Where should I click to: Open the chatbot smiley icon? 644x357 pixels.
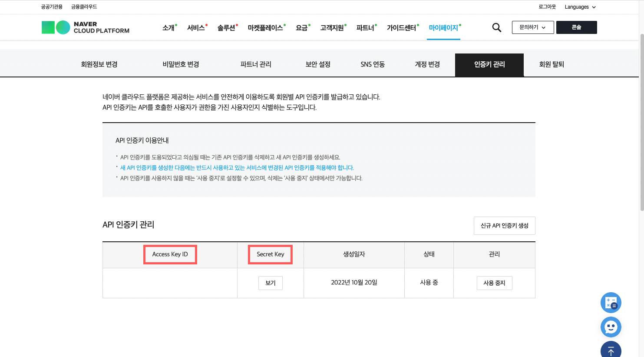(611, 327)
